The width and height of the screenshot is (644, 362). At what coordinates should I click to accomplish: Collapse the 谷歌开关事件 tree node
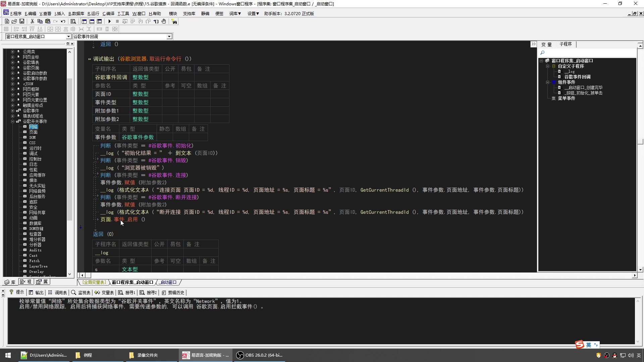(12, 121)
